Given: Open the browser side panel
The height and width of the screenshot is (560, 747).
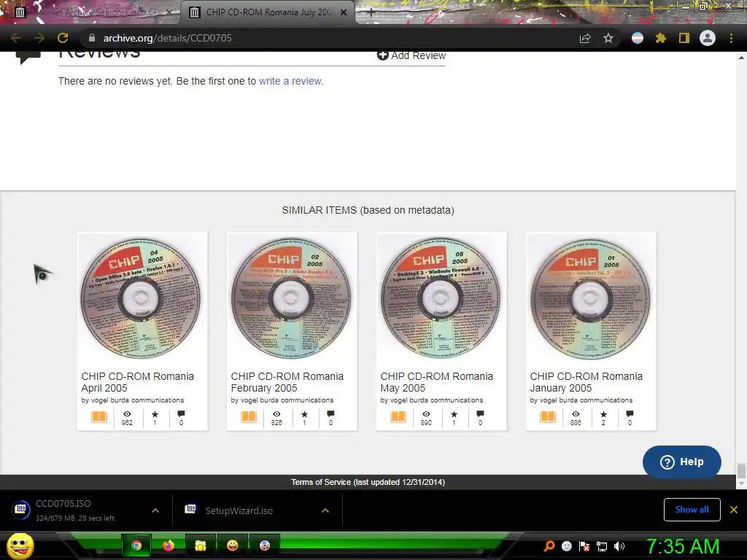Looking at the screenshot, I should pyautogui.click(x=684, y=38).
